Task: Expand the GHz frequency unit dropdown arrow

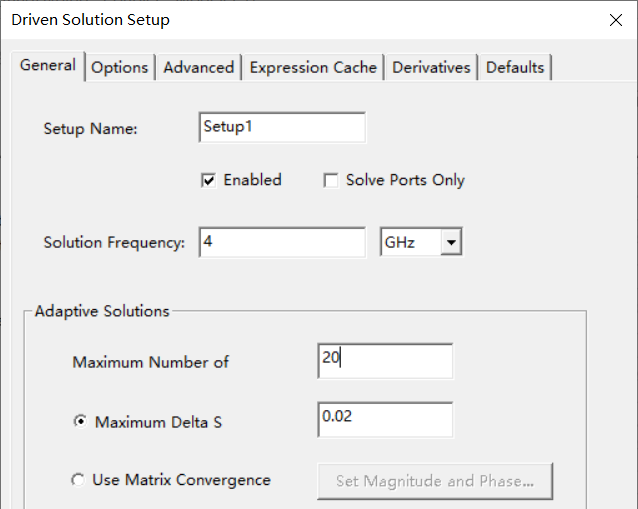Action: (451, 242)
